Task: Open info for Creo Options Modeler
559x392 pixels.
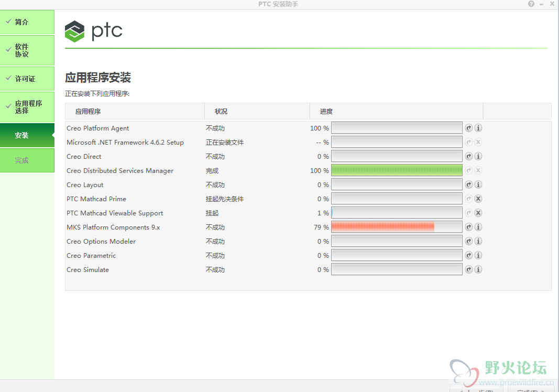Action: (x=478, y=241)
